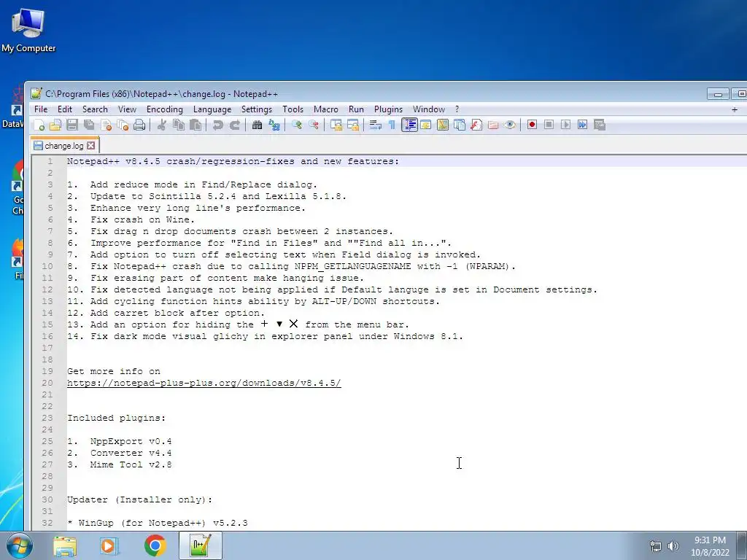Image resolution: width=747 pixels, height=560 pixels.
Task: Open a file using the Open folder icon
Action: (x=55, y=125)
